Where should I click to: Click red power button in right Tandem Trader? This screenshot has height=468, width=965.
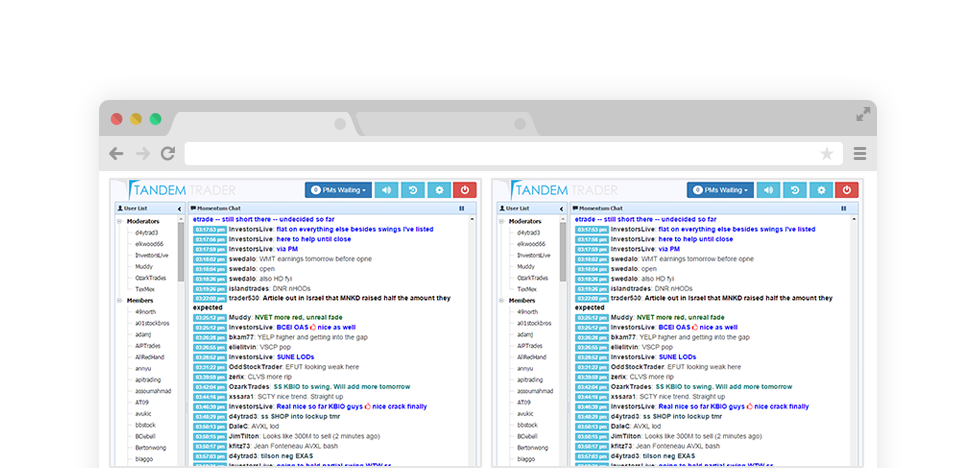[847, 190]
